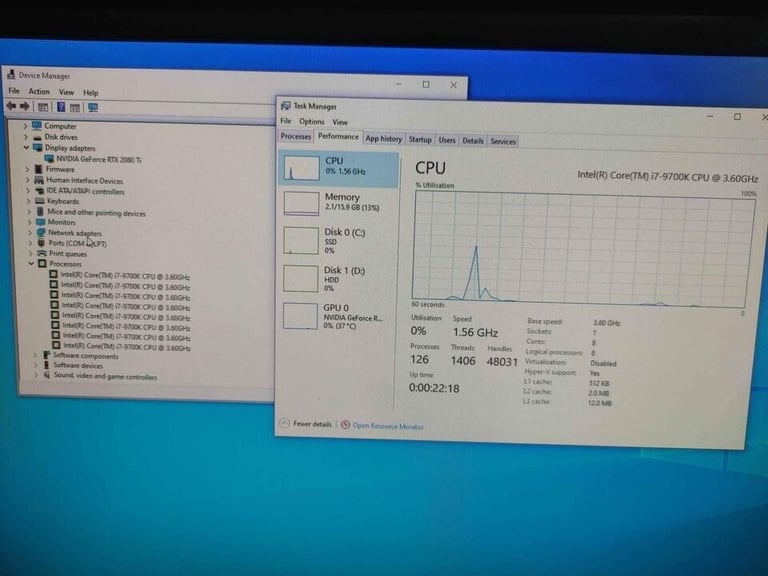This screenshot has width=768, height=576.
Task: Click the Print queues printer icon
Action: 42,253
